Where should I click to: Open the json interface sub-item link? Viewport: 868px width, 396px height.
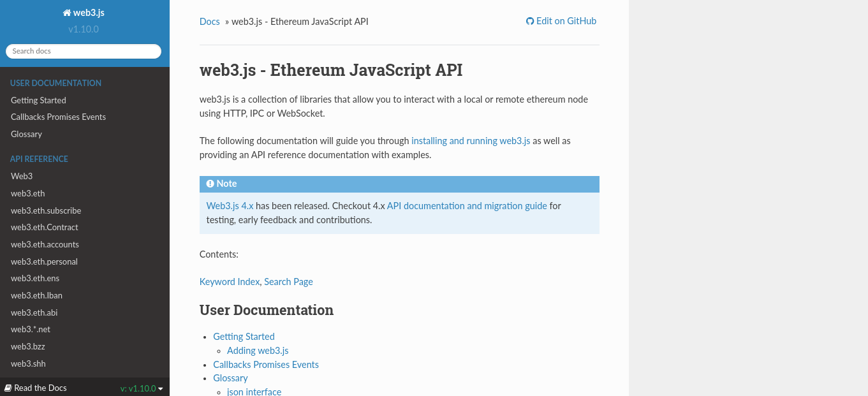pos(254,392)
